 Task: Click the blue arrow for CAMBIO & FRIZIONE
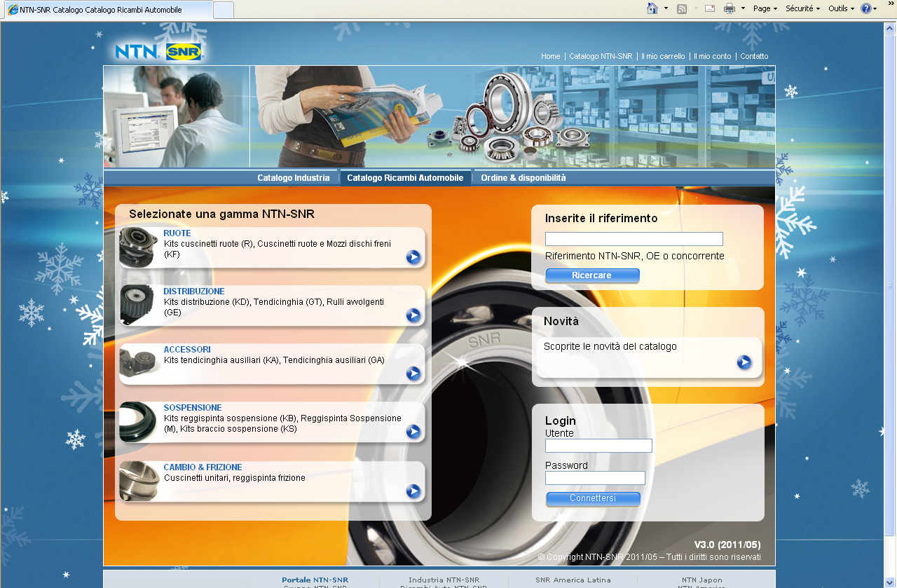pyautogui.click(x=413, y=491)
